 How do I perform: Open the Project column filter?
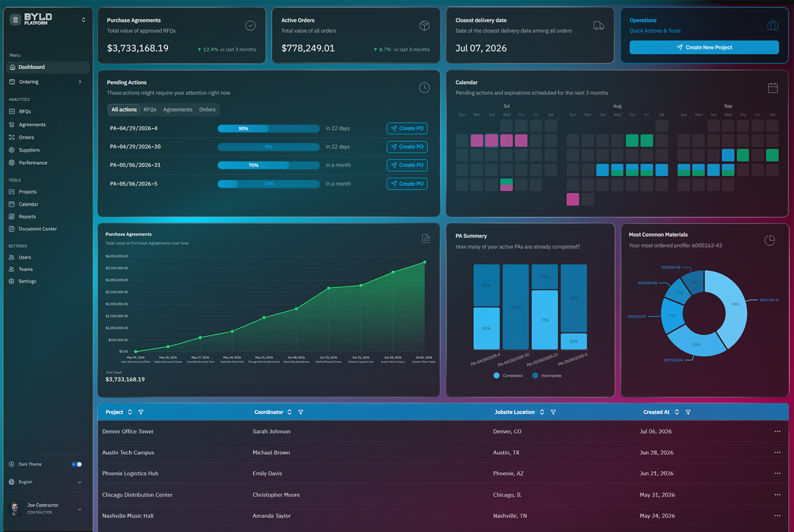(x=141, y=412)
